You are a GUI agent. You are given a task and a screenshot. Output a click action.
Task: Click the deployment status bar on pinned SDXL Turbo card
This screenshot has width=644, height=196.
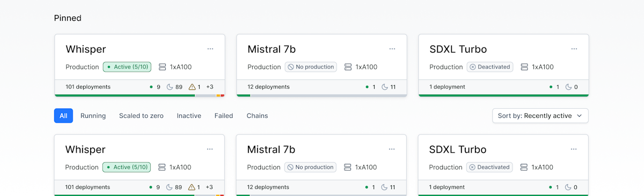point(503,95)
